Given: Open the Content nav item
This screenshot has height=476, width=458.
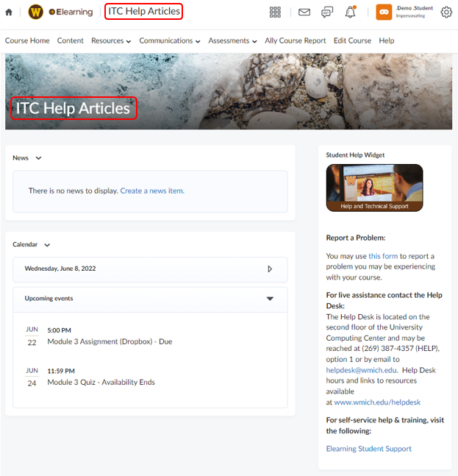Looking at the screenshot, I should pyautogui.click(x=71, y=40).
